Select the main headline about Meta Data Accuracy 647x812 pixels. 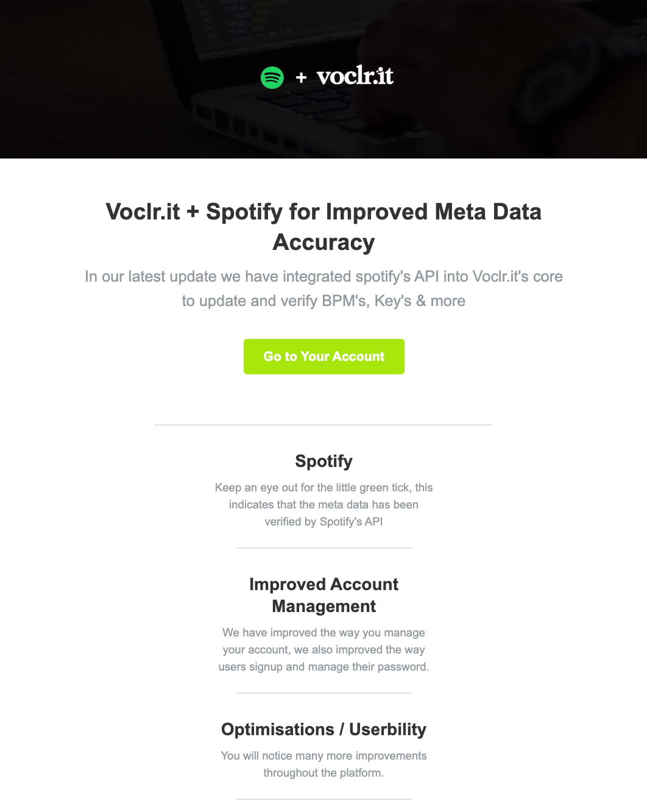coord(323,227)
